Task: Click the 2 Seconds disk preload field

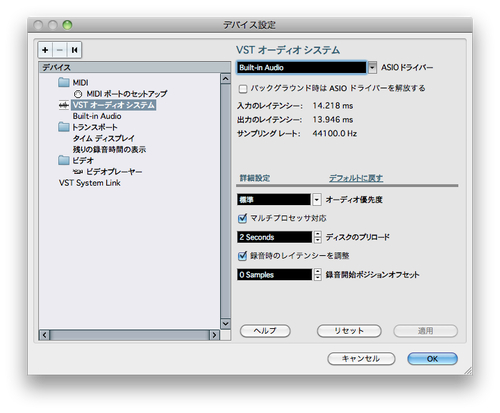Action: tap(275, 237)
